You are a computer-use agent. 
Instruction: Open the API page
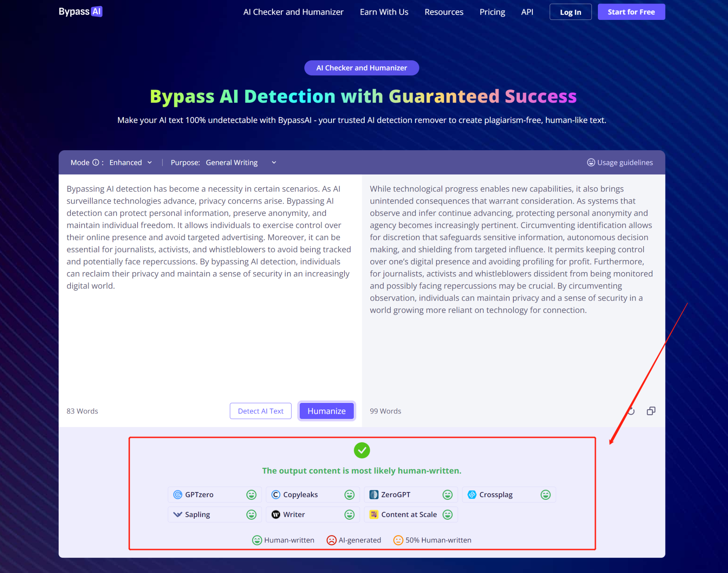(527, 12)
